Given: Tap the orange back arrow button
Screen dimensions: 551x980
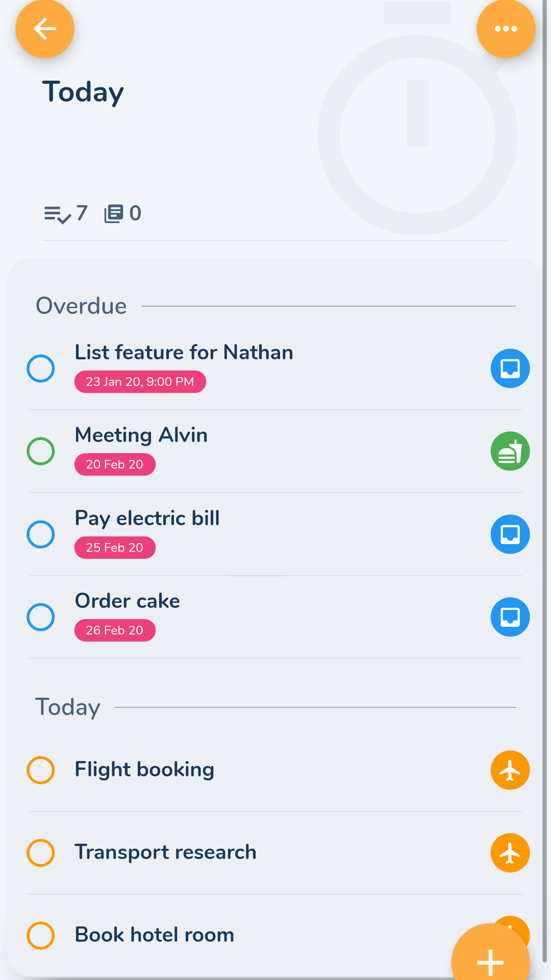Looking at the screenshot, I should point(45,29).
